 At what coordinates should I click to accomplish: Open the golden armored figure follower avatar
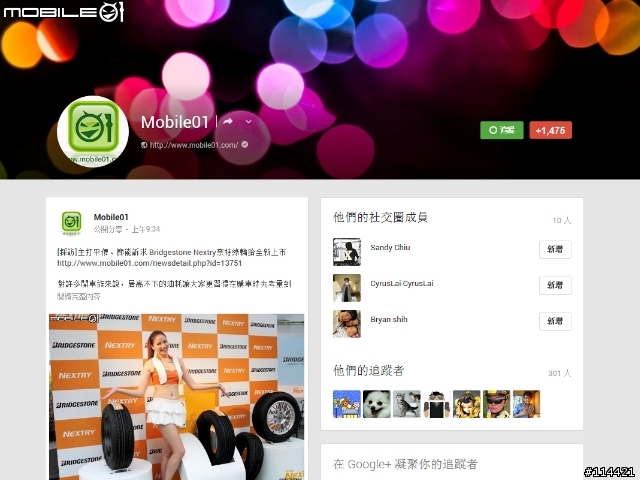[x=467, y=404]
